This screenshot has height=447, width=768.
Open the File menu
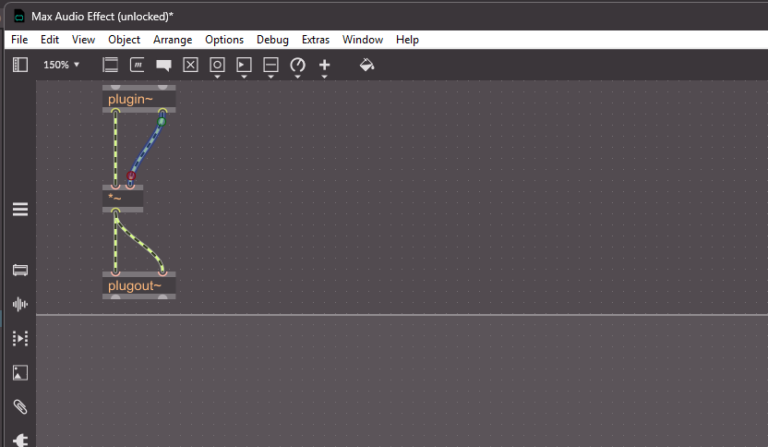[x=20, y=40]
